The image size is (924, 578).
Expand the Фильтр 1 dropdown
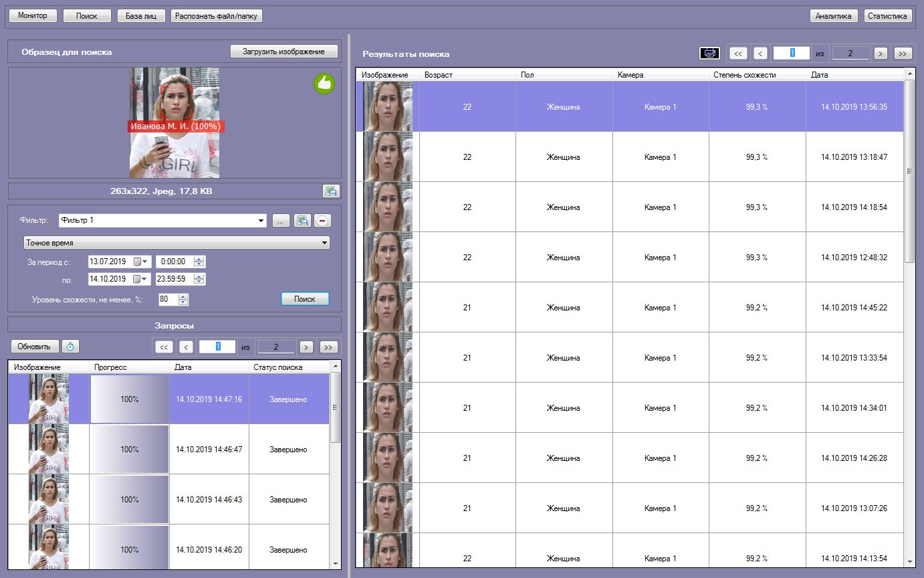point(261,220)
